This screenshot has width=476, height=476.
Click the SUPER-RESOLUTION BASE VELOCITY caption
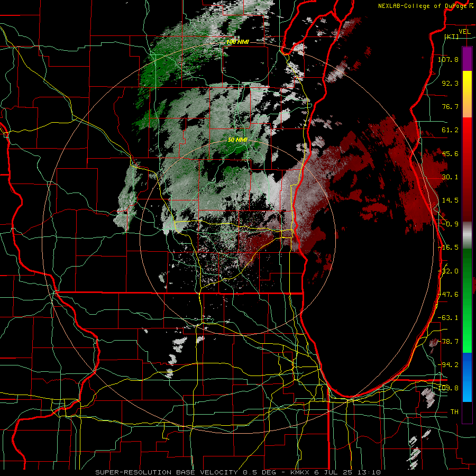tap(237, 472)
